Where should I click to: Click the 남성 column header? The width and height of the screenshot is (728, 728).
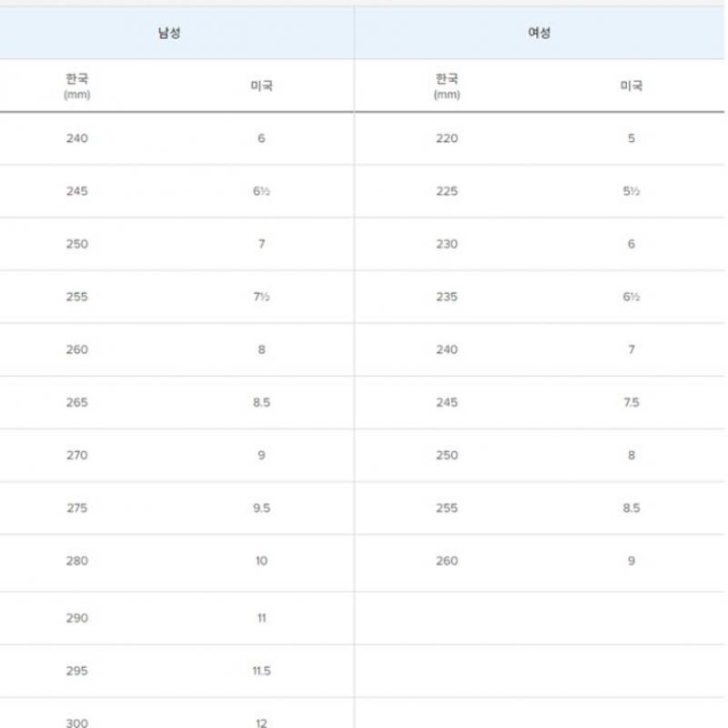(169, 34)
